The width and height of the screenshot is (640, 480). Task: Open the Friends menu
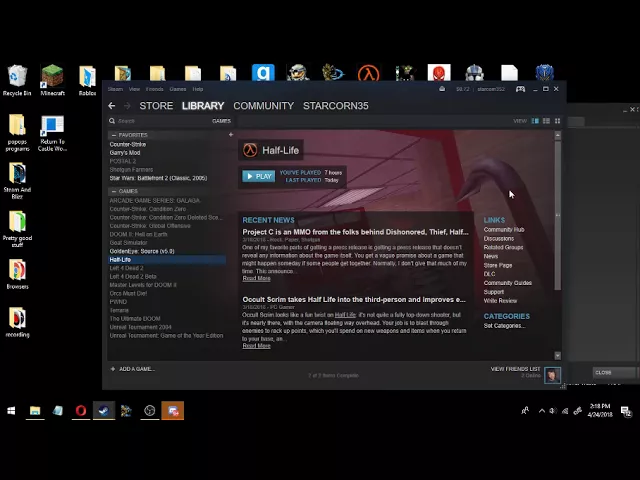click(x=154, y=89)
